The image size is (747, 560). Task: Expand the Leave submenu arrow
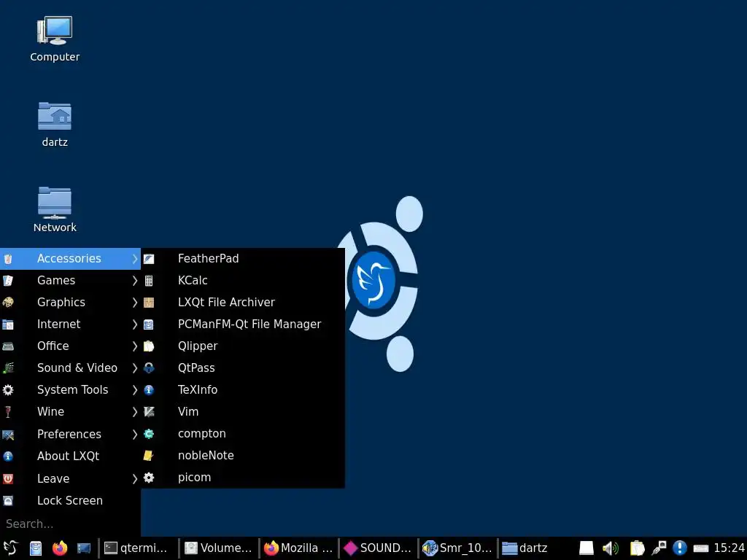(x=135, y=478)
